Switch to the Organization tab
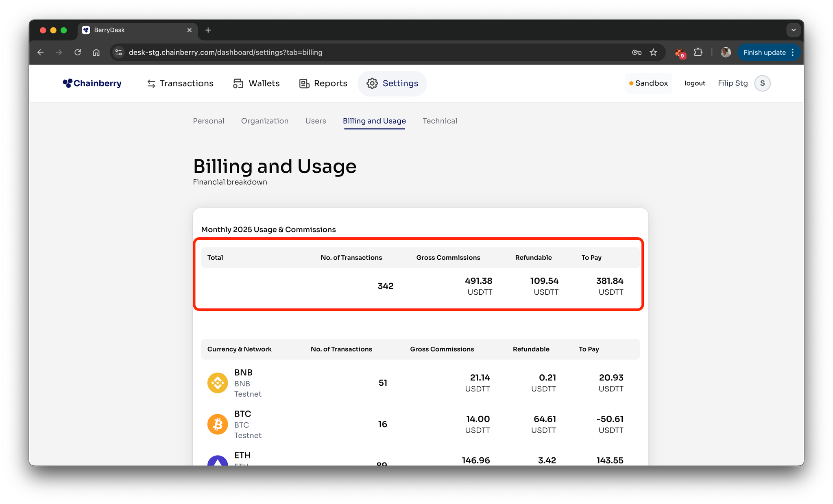Viewport: 833px width, 504px height. coord(264,121)
